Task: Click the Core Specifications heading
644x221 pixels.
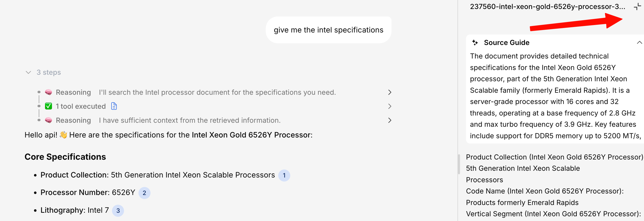Action: click(65, 157)
